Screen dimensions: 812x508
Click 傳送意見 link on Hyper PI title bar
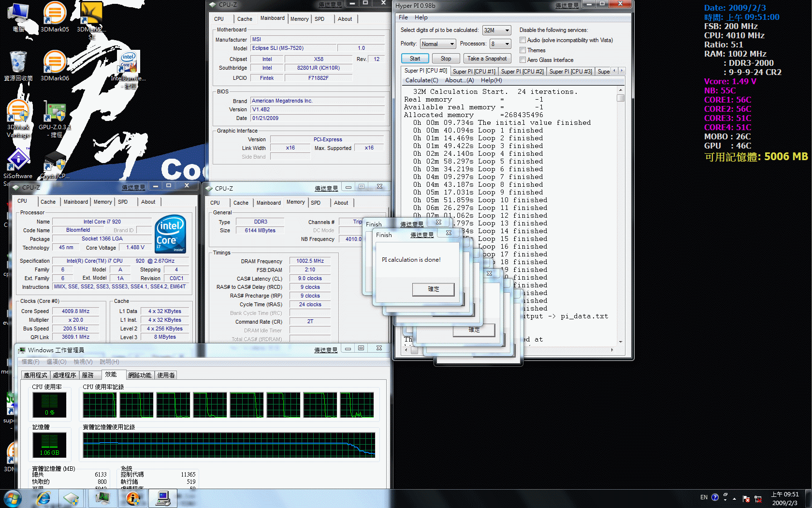coord(566,6)
